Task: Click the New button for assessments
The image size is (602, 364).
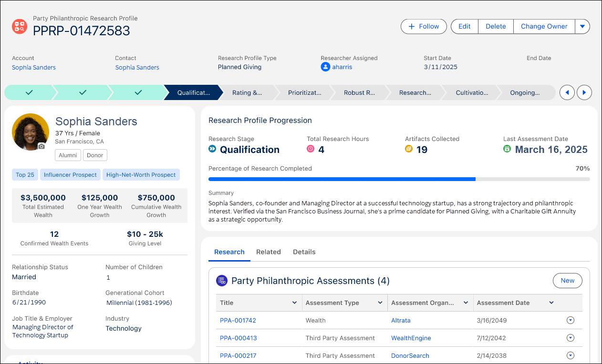Action: click(x=567, y=281)
